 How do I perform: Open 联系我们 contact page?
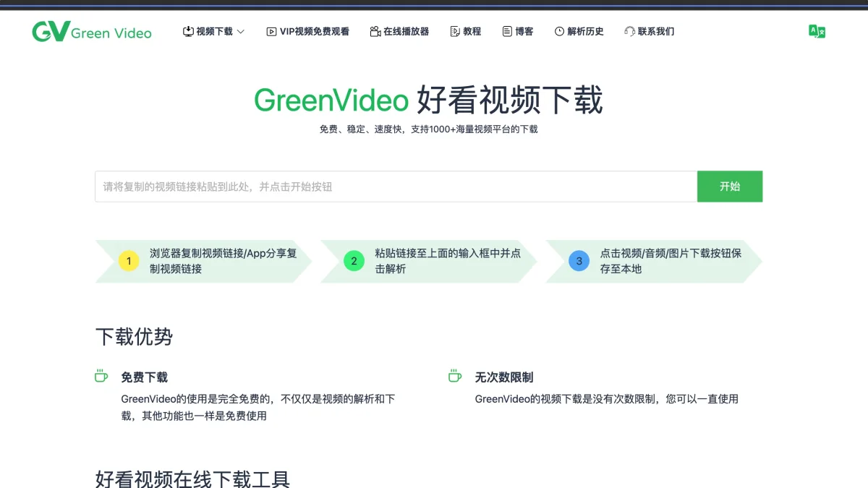click(649, 32)
